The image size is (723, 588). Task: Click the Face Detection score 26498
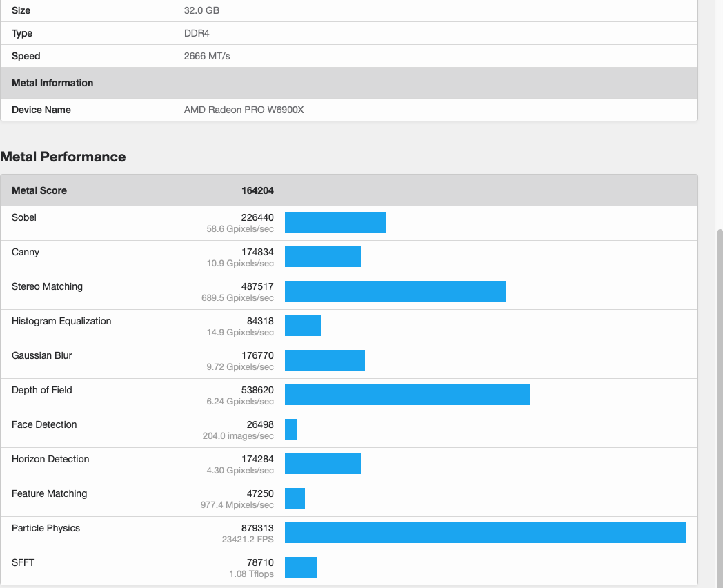click(260, 424)
